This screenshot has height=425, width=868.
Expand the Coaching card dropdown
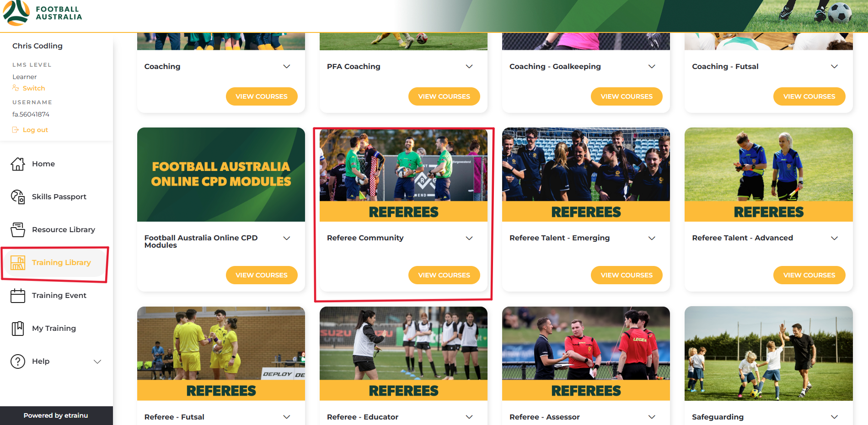[x=287, y=66]
